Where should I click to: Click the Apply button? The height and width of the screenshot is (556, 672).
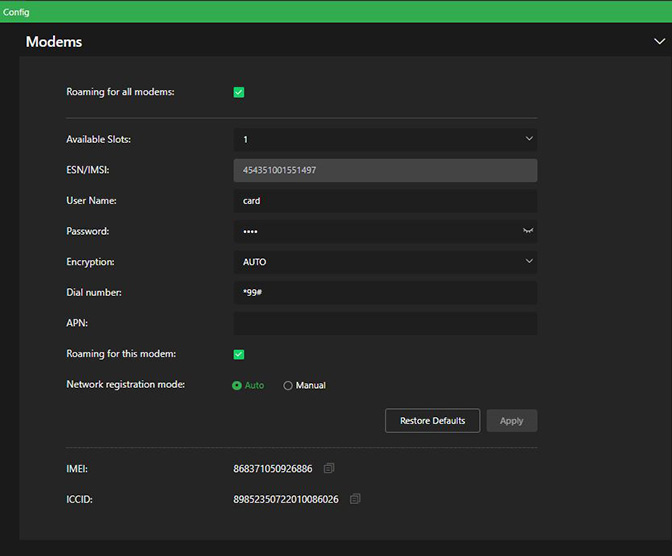pyautogui.click(x=511, y=421)
